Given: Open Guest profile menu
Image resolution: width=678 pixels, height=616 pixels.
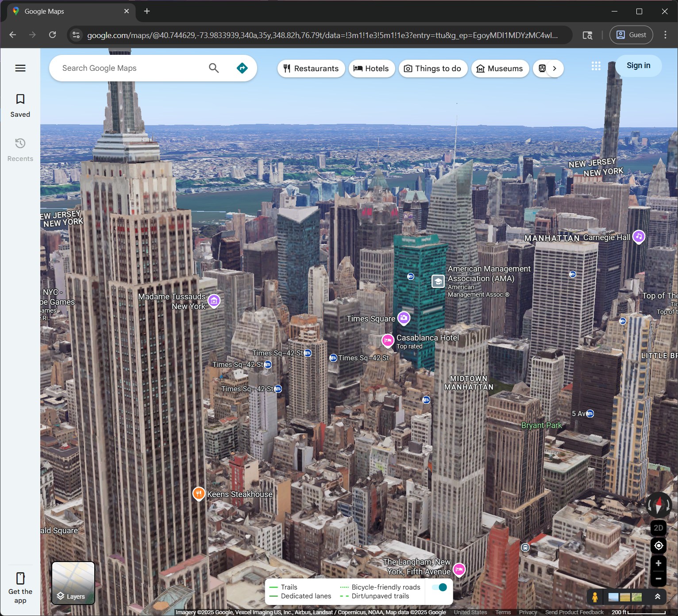Looking at the screenshot, I should pos(631,35).
